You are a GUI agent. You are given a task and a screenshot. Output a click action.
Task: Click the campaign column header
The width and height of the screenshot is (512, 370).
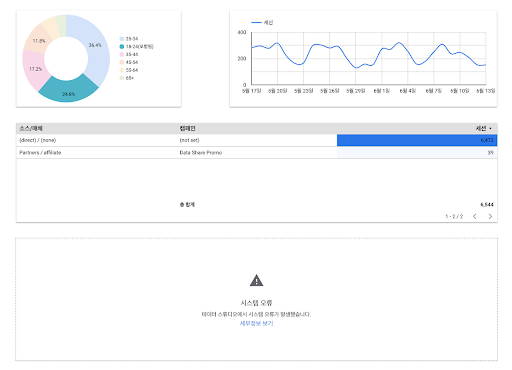click(187, 128)
